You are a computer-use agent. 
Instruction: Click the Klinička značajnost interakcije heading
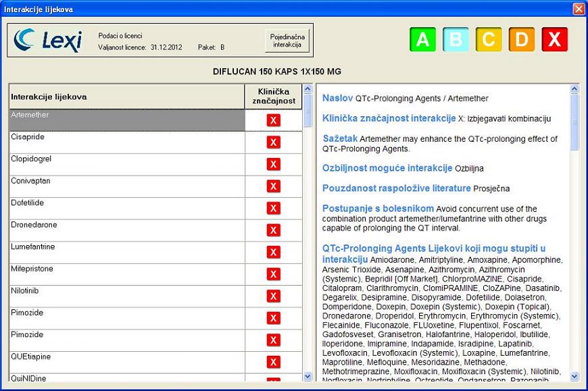[389, 118]
